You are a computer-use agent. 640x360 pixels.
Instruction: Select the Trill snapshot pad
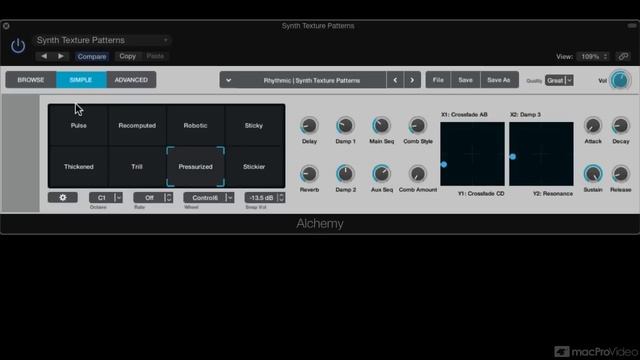click(137, 167)
